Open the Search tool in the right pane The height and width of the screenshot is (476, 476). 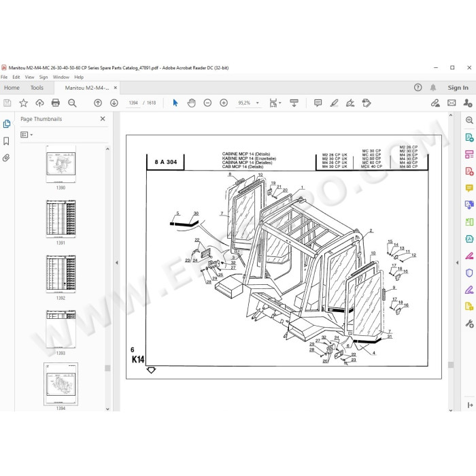coord(469,120)
